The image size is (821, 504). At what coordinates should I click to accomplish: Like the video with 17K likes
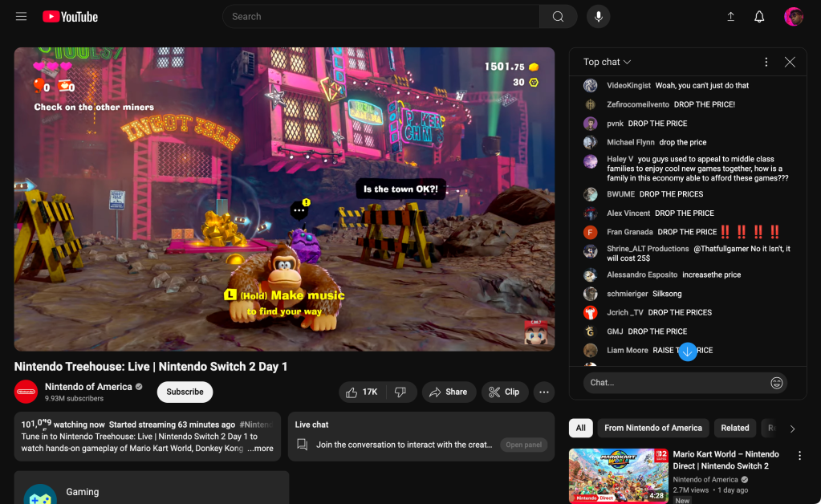click(361, 392)
